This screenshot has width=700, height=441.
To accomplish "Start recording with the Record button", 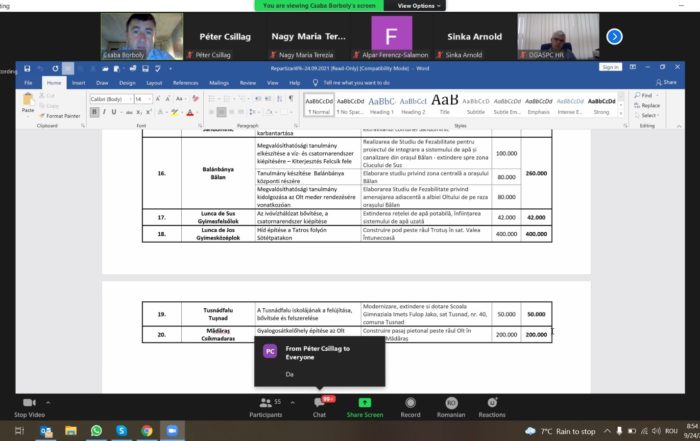I will (x=410, y=403).
